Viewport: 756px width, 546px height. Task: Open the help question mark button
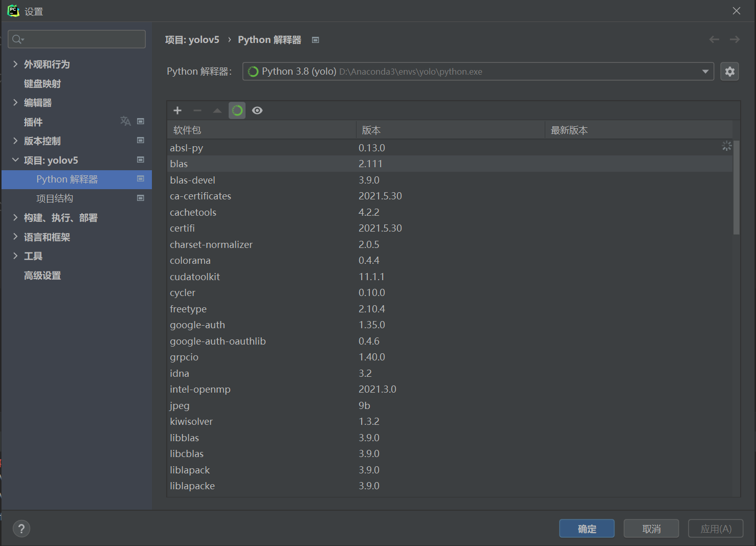(21, 529)
